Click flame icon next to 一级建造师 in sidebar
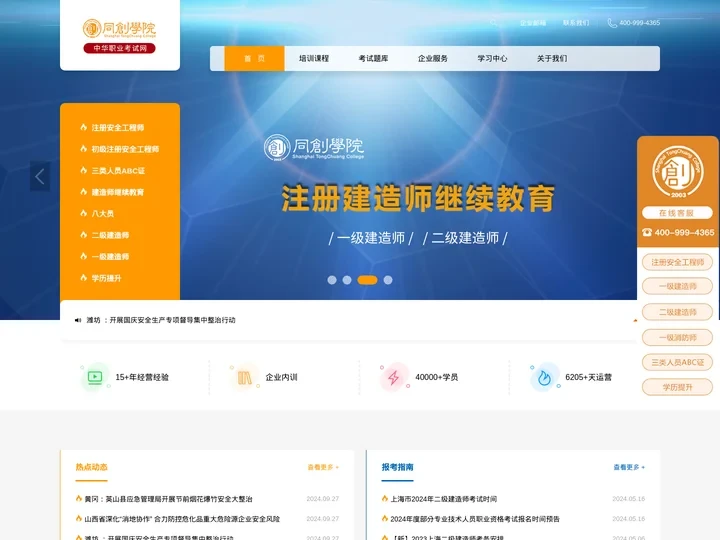This screenshot has width=720, height=540. [84, 256]
